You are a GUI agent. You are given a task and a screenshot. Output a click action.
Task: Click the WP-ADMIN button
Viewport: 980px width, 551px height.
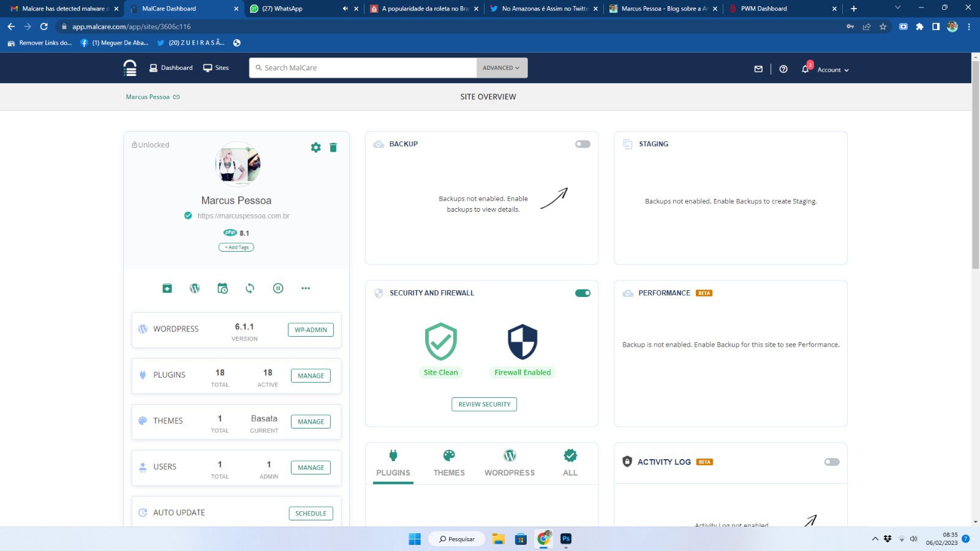click(x=311, y=330)
